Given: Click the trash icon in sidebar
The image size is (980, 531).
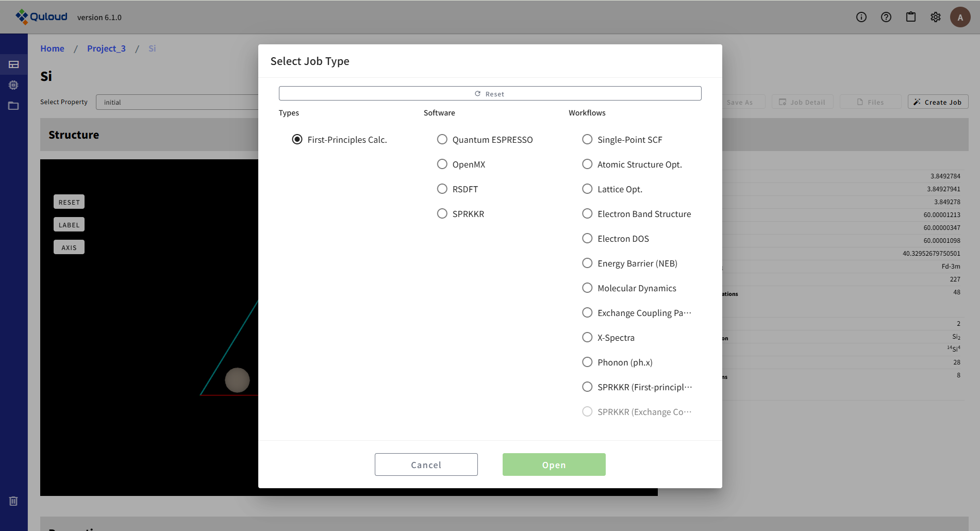Looking at the screenshot, I should [x=13, y=501].
